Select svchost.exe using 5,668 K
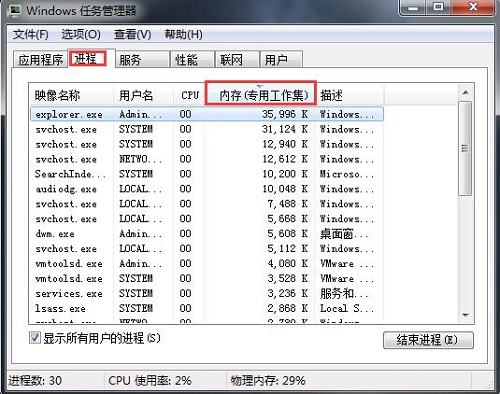The image size is (500, 394). [207, 219]
